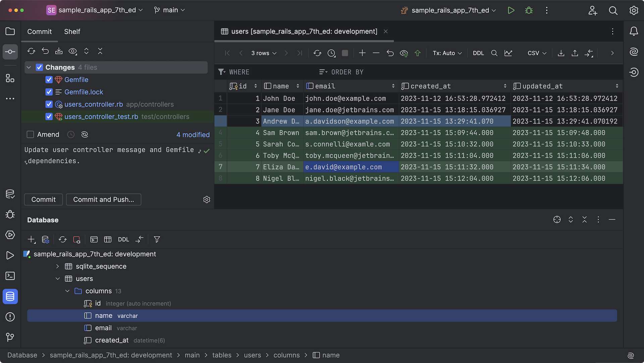Click the Commit and Push button
644x363 pixels.
pos(103,200)
